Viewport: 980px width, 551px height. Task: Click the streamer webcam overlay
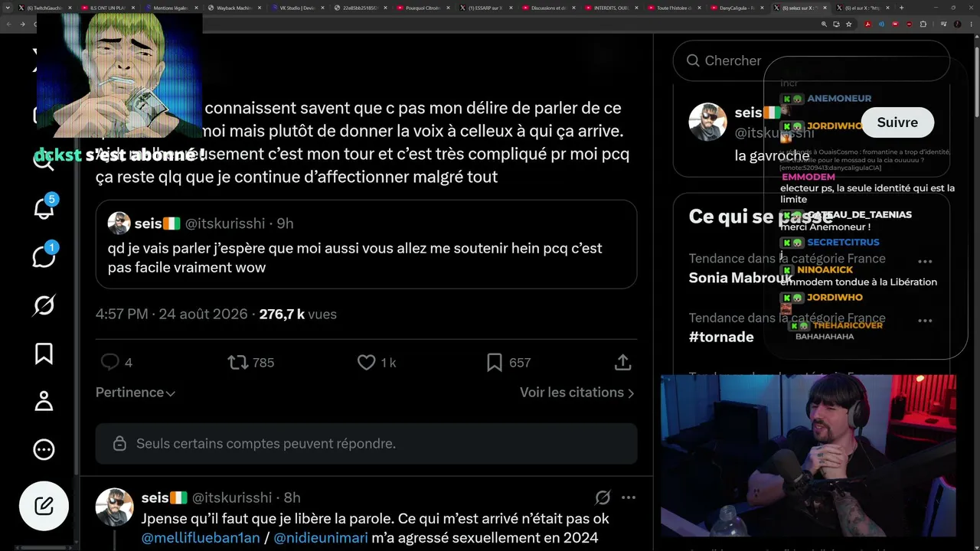tap(808, 455)
